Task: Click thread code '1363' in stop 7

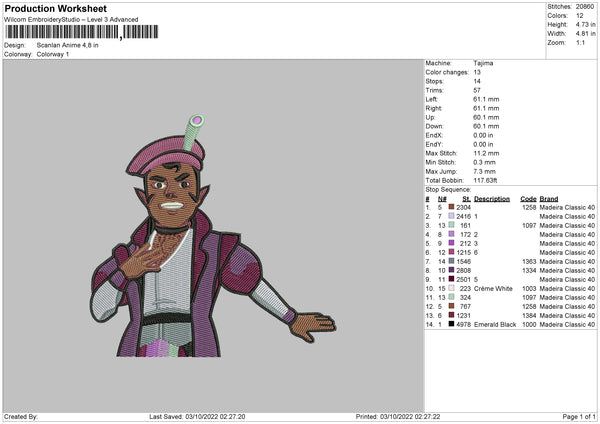Action: point(529,261)
